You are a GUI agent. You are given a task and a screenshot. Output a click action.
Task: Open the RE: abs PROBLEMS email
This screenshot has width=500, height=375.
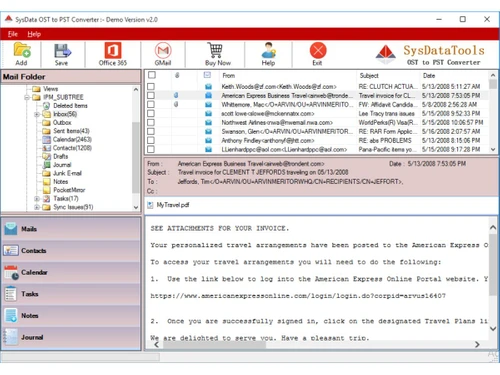click(385, 140)
